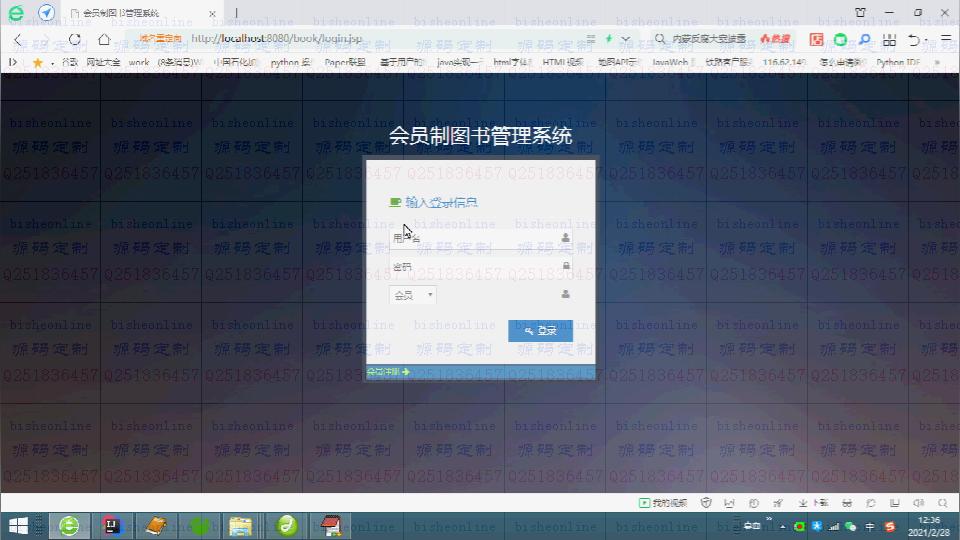Viewport: 960px width, 540px height.
Task: Click the Bluetooth tray icon
Action: click(x=817, y=527)
